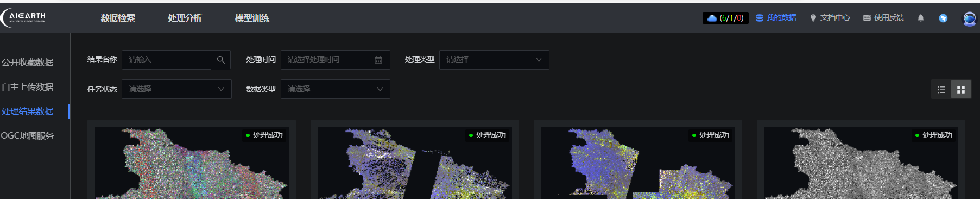Viewport: 980px width, 199px height.
Task: Open the 数据检索 menu
Action: coord(118,18)
